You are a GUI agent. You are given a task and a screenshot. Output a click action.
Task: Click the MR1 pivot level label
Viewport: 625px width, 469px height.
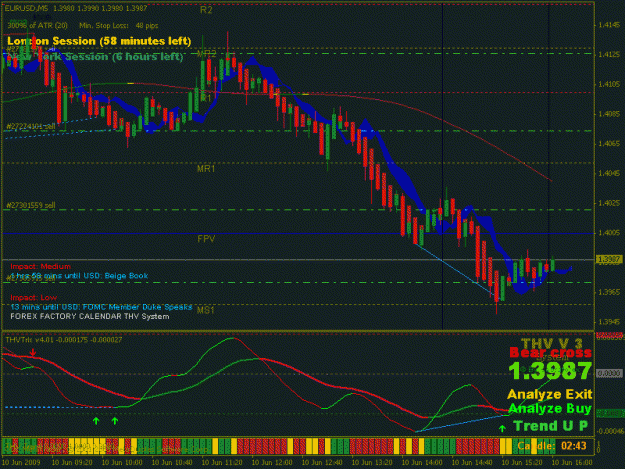point(206,169)
